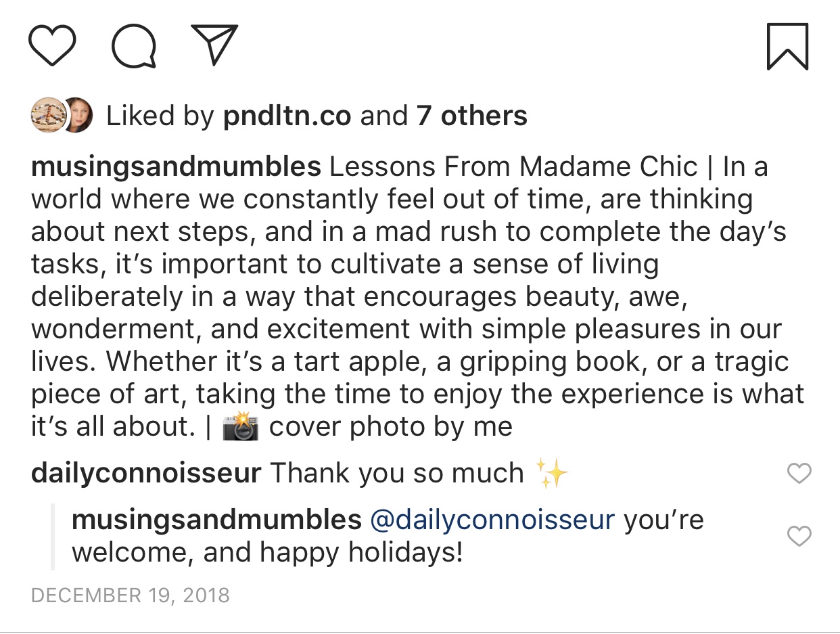
Task: Tap the sparkles emoji in the comment
Action: (551, 473)
